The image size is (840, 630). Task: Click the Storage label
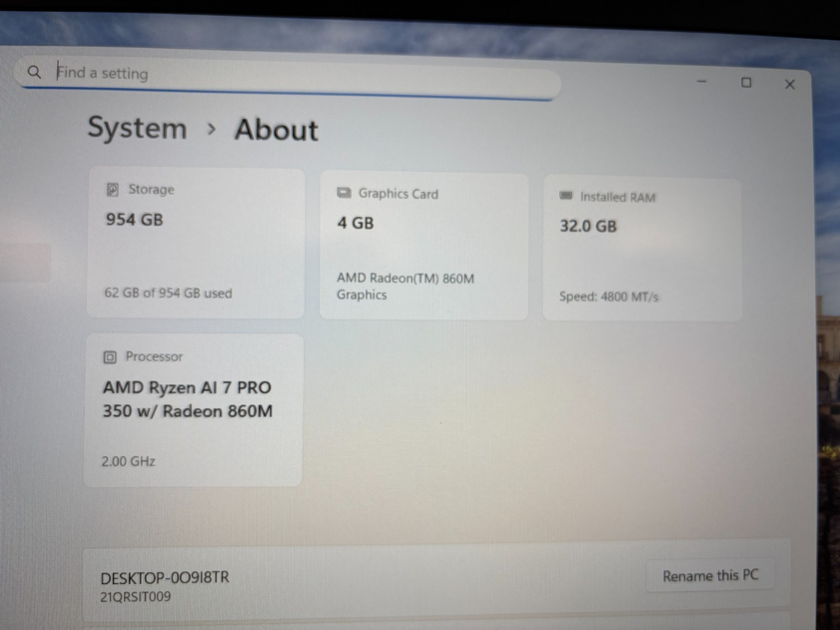pyautogui.click(x=151, y=190)
